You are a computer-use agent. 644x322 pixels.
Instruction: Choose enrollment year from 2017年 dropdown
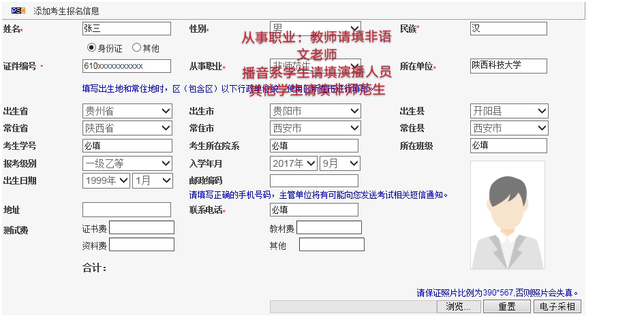click(294, 163)
